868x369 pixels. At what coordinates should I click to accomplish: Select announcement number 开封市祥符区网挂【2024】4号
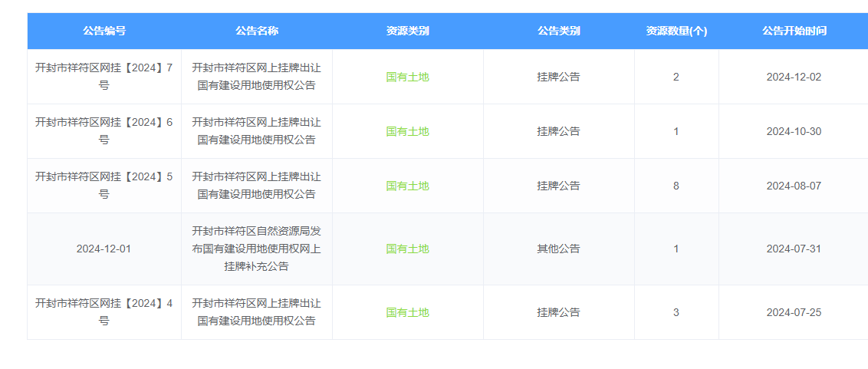pos(104,312)
